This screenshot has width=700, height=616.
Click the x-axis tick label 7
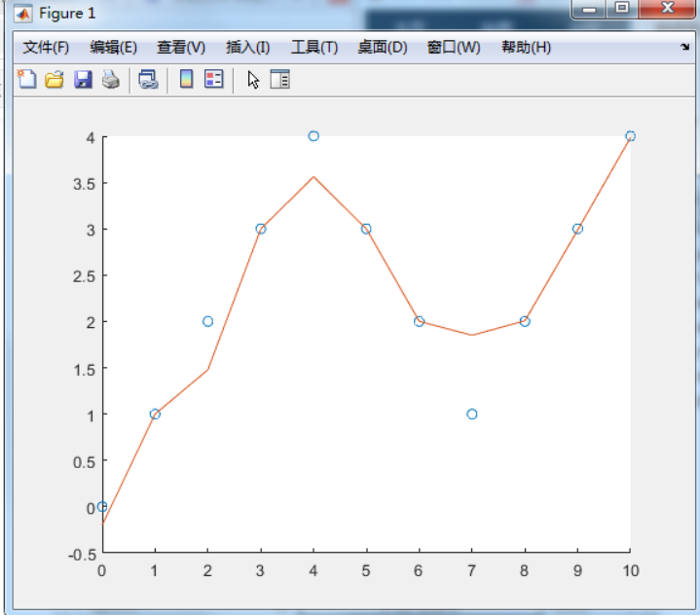point(471,570)
